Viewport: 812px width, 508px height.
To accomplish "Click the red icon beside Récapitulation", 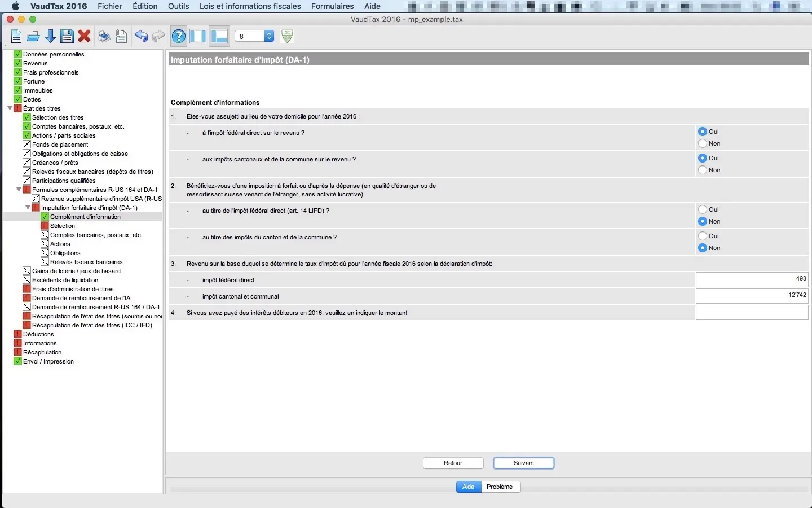I will click(17, 352).
